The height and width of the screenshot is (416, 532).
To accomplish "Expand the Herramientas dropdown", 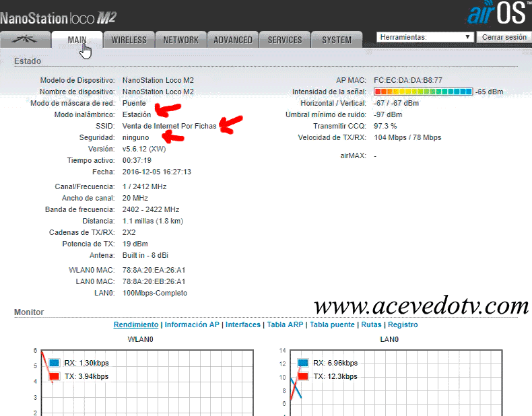I will coord(425,37).
